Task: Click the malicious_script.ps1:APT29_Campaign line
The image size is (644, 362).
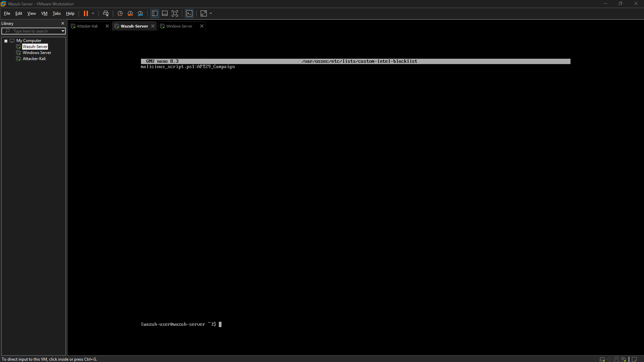Action: 188,67
